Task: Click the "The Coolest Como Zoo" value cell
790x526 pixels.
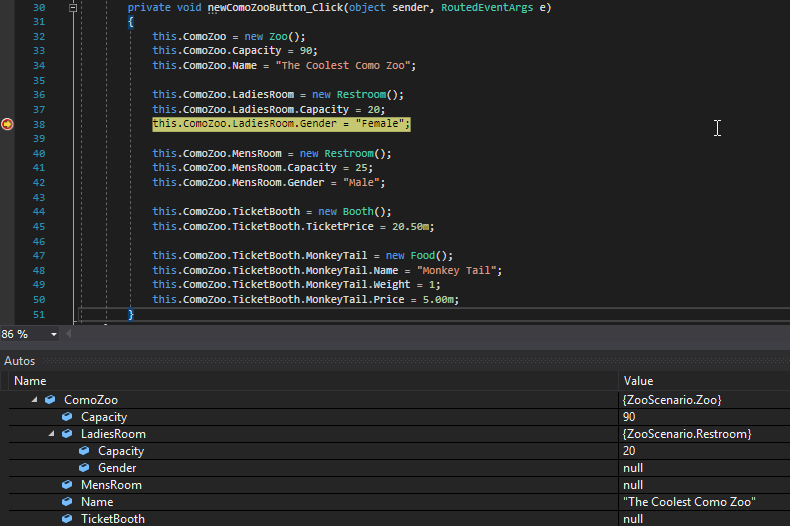Action: pyautogui.click(x=689, y=502)
